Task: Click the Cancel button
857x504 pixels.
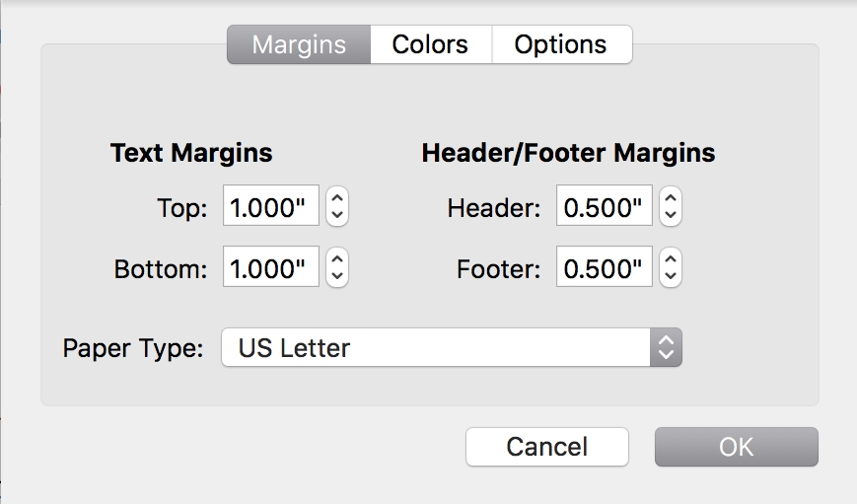Action: [x=547, y=447]
